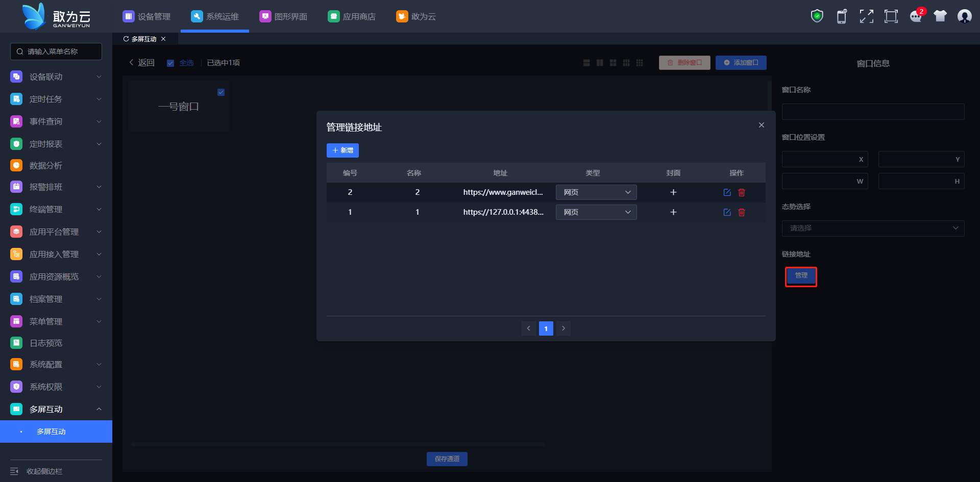Uncheck the 一号窗口 window checkbox
980x482 pixels.
tap(221, 92)
